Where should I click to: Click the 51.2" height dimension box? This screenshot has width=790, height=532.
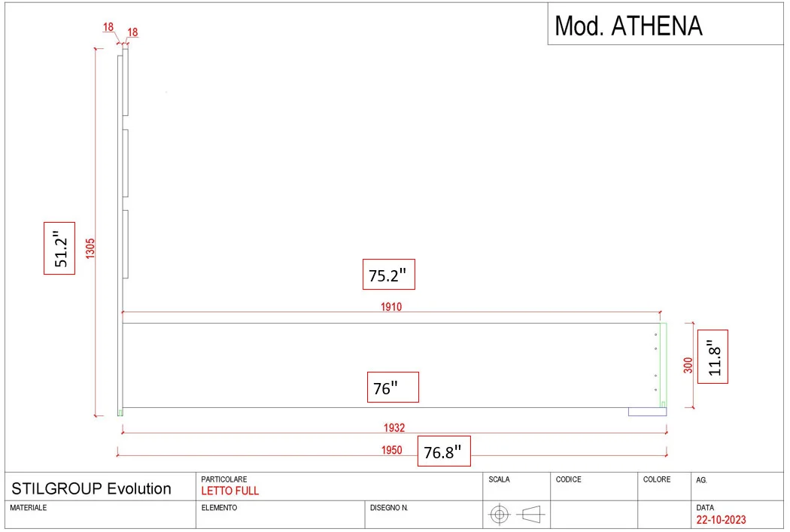60,248
